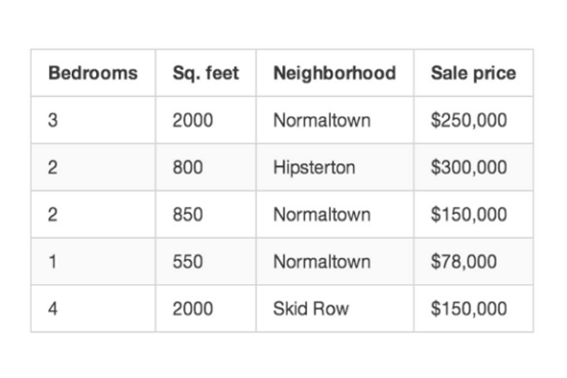This screenshot has height=378, width=567.
Task: Click the 850 square feet cell
Action: click(x=206, y=215)
